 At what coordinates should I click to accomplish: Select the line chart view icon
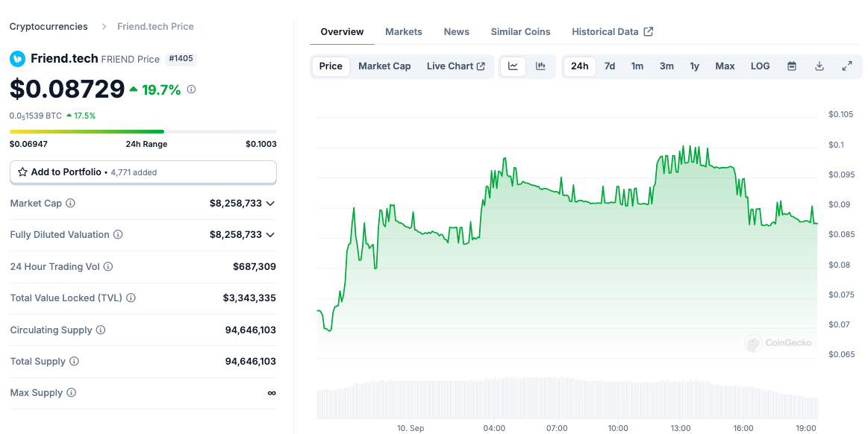coord(513,66)
